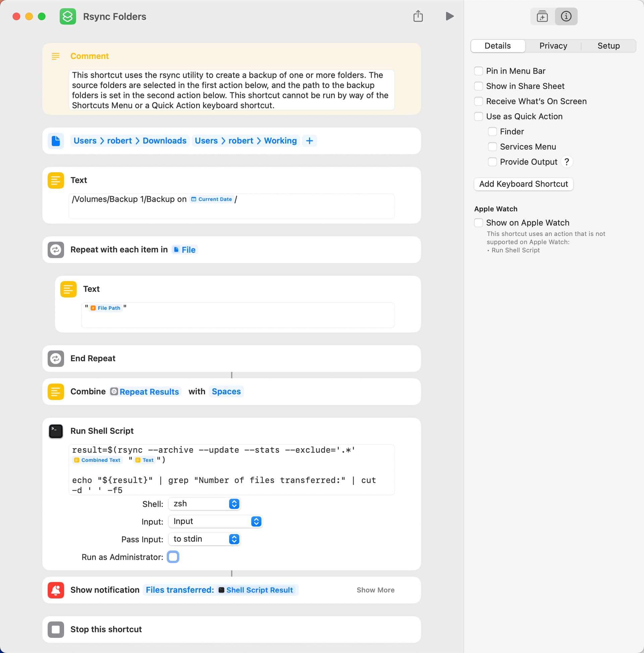Screen dimensions: 644x653
Task: Select the Users robert Working path
Action: click(246, 141)
